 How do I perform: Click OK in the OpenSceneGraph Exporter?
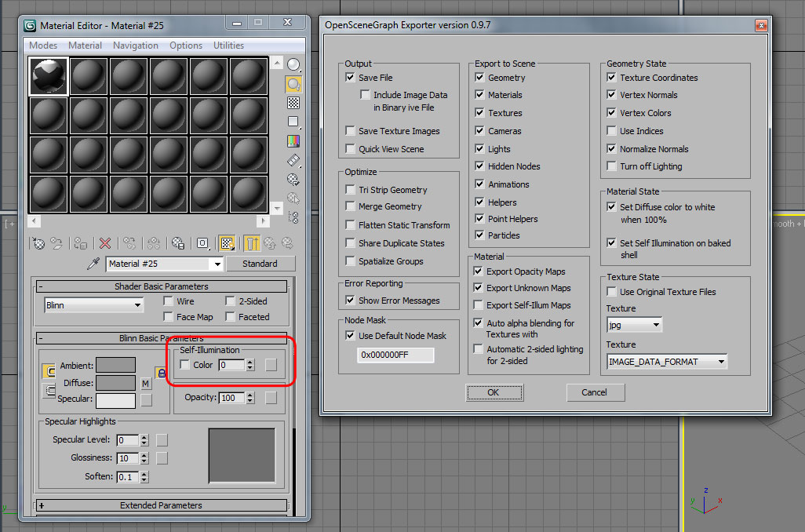click(494, 392)
